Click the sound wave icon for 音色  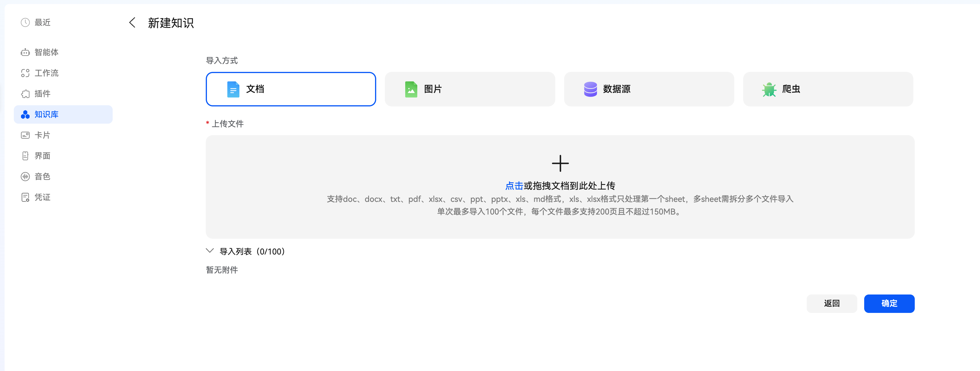(25, 176)
